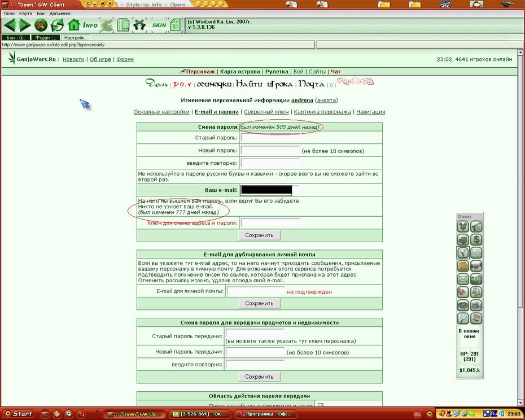Open the Форум link in site header
This screenshot has width=525, height=420.
click(125, 59)
